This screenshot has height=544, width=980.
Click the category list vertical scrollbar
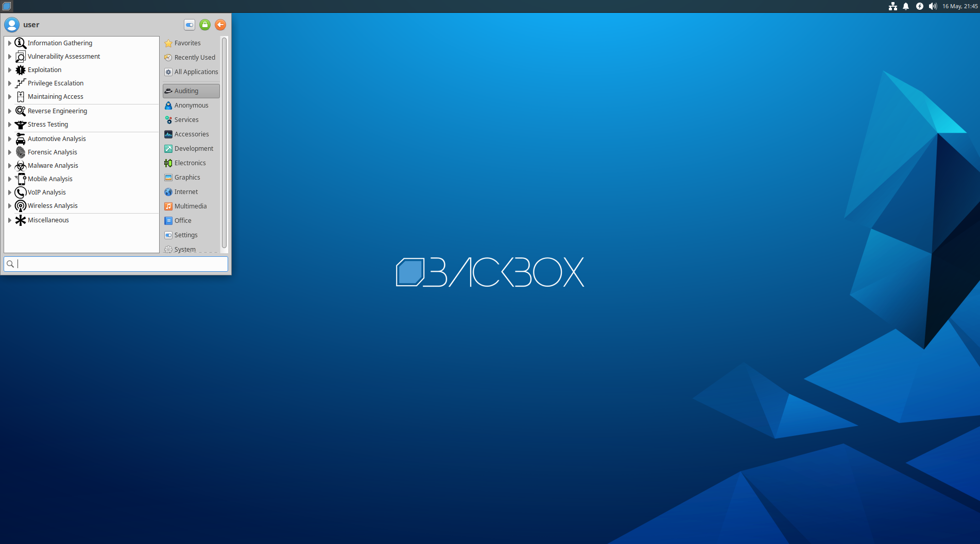click(224, 143)
